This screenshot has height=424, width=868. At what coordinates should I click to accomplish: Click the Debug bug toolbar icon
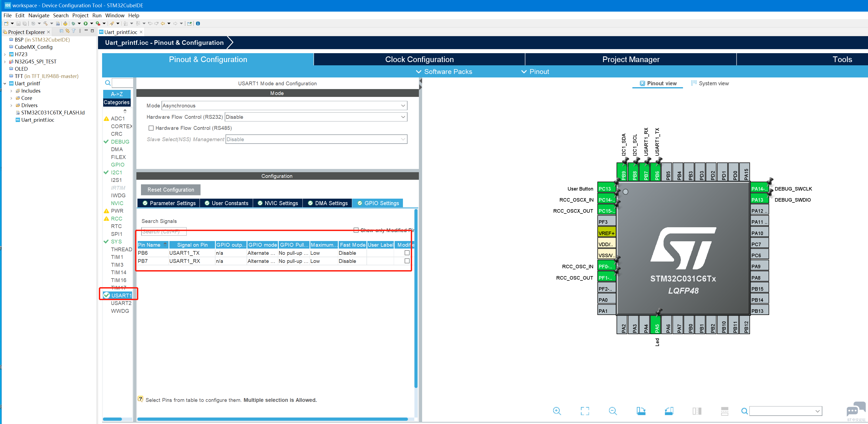73,23
